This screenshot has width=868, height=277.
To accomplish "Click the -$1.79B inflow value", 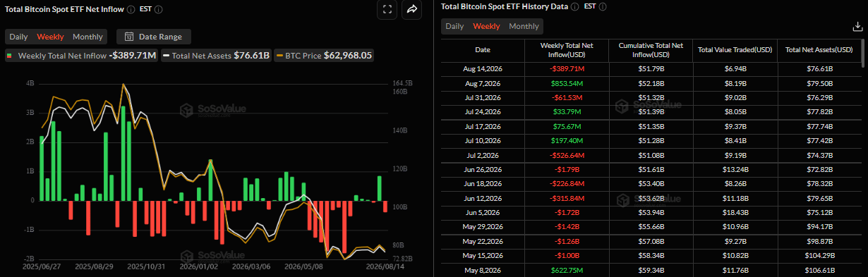I will point(566,169).
